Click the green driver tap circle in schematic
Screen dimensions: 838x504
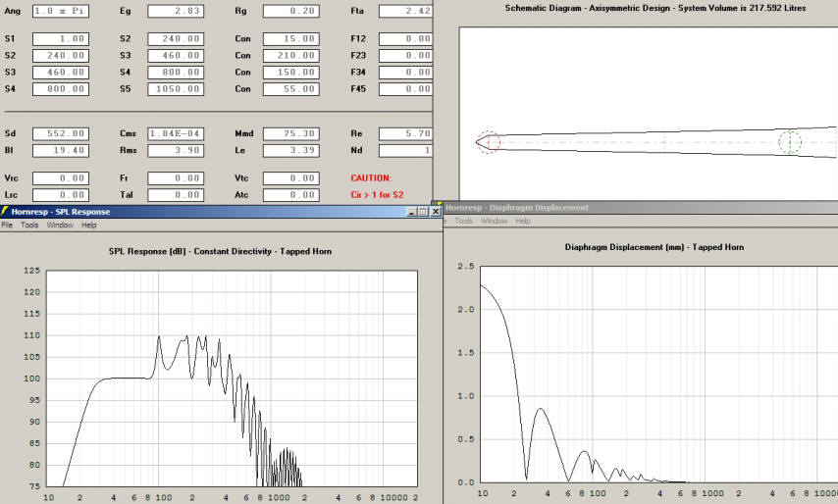point(790,142)
